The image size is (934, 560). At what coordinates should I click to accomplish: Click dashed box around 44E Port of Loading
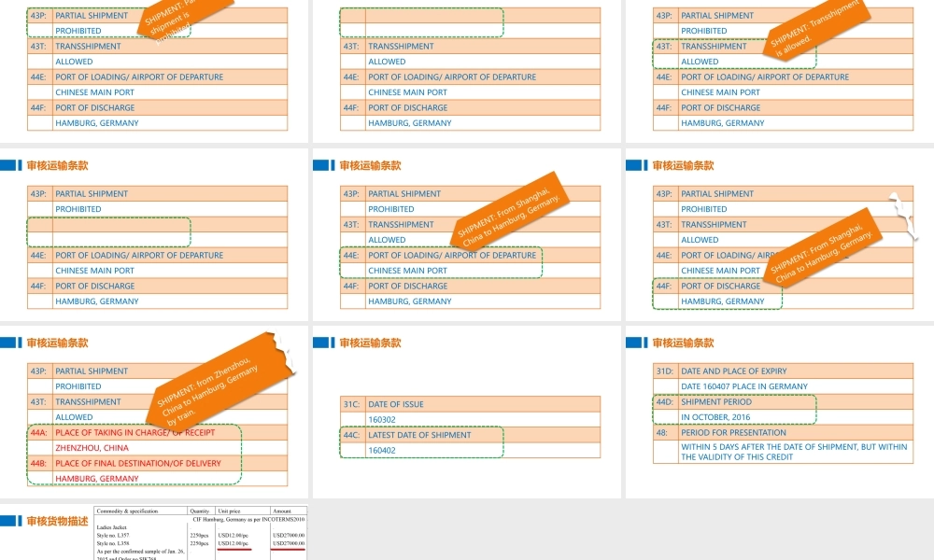441,262
